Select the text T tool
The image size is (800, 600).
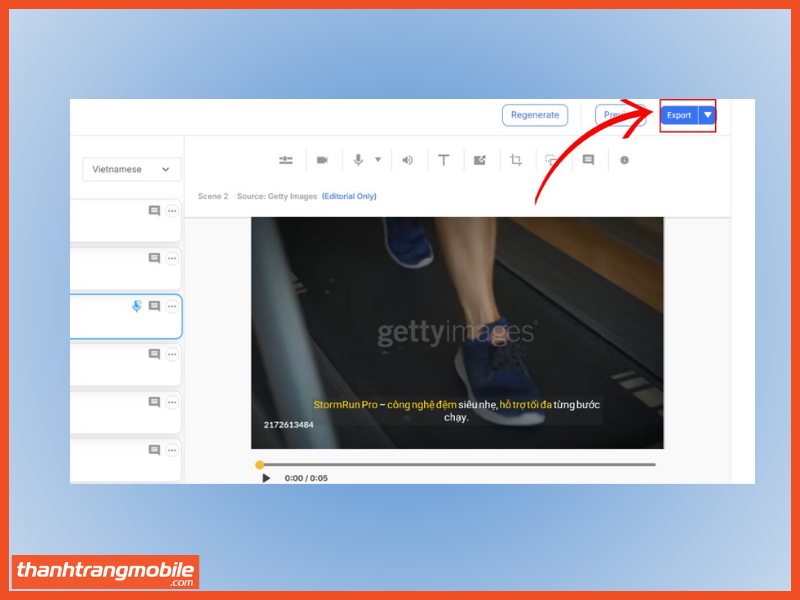444,160
